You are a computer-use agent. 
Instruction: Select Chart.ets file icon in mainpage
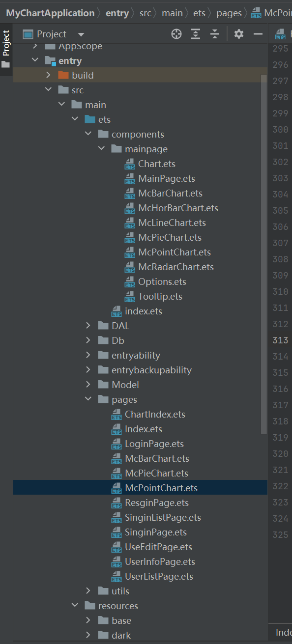pyautogui.click(x=130, y=164)
